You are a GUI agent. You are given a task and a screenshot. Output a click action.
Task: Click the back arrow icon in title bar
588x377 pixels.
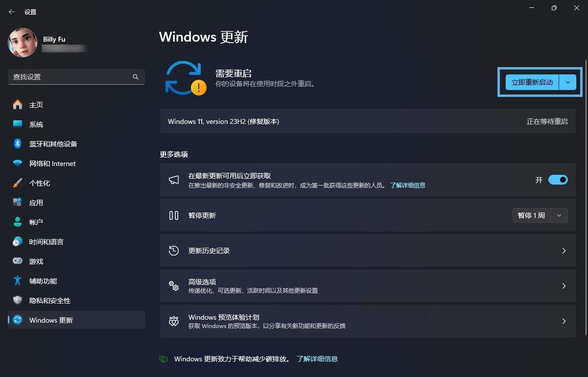tap(12, 12)
